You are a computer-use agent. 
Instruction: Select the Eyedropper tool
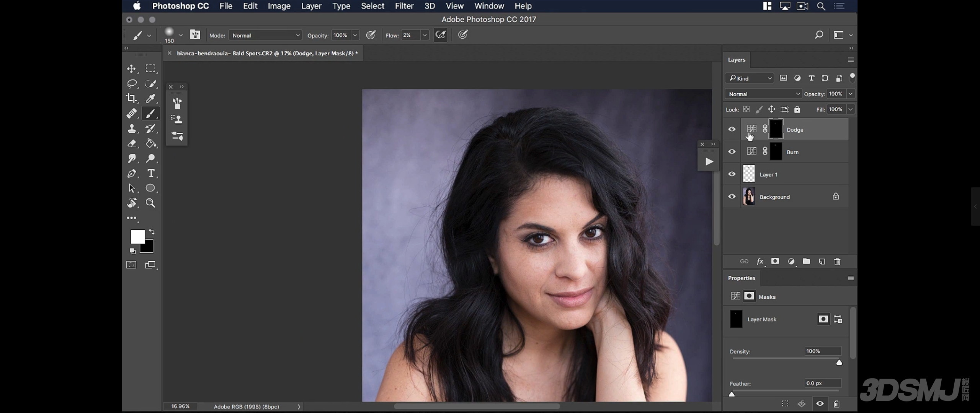click(150, 98)
